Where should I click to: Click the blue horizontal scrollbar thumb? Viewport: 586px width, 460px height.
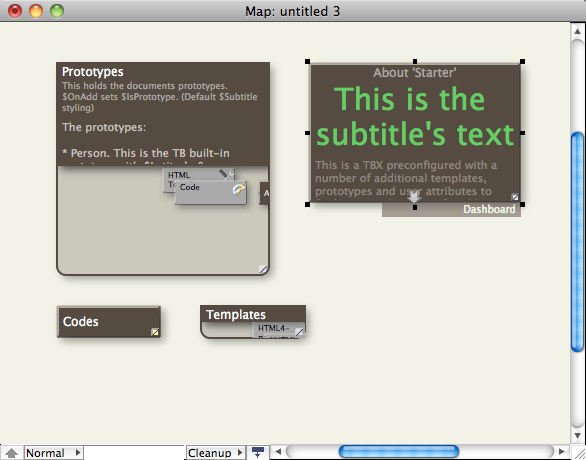(x=399, y=451)
